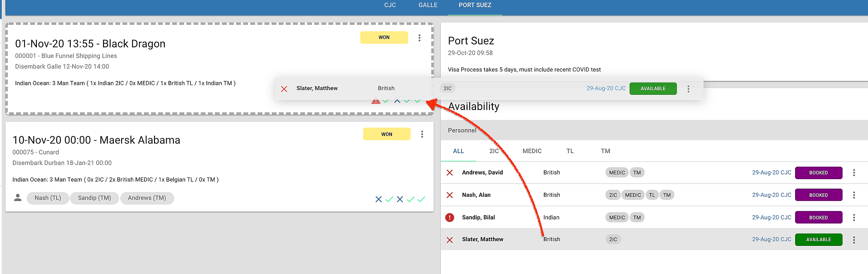The height and width of the screenshot is (274, 868).
Task: Open 29-Aug-20 CJC link for Nash, Alan
Action: pyautogui.click(x=772, y=195)
